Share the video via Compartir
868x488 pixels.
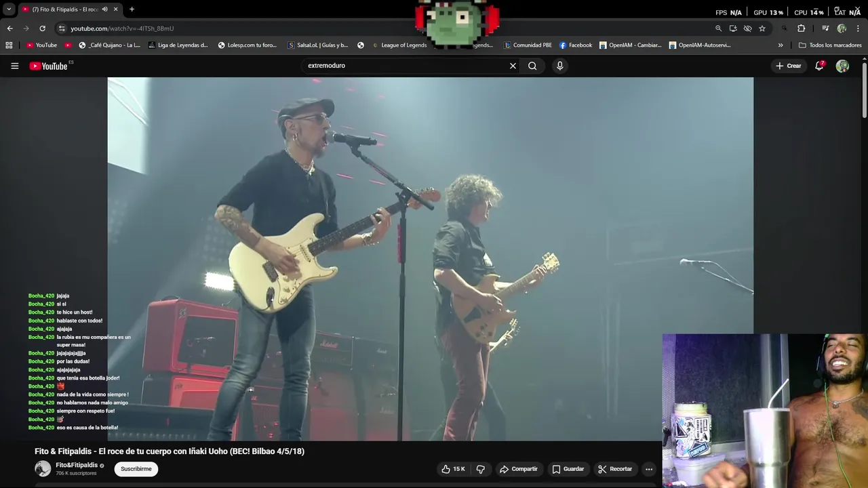[519, 469]
